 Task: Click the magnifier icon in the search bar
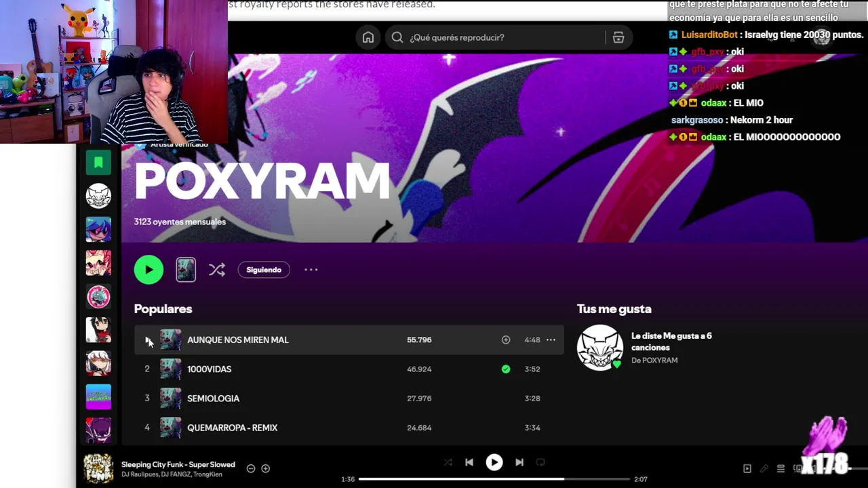(397, 37)
